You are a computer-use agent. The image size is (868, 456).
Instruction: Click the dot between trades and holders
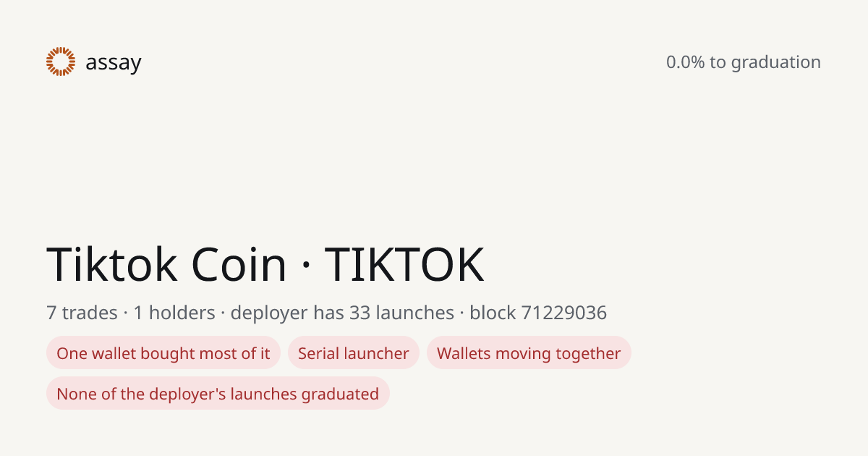pos(126,313)
